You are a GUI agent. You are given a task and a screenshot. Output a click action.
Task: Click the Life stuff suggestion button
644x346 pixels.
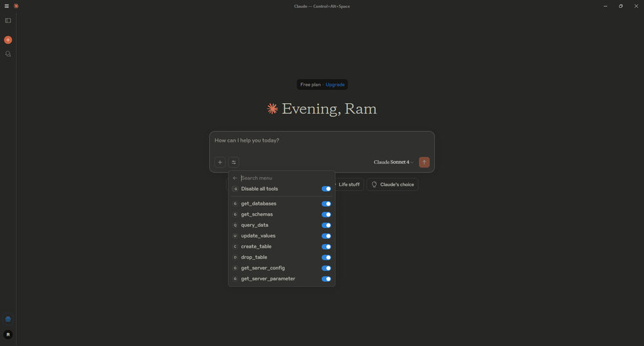[349, 185]
